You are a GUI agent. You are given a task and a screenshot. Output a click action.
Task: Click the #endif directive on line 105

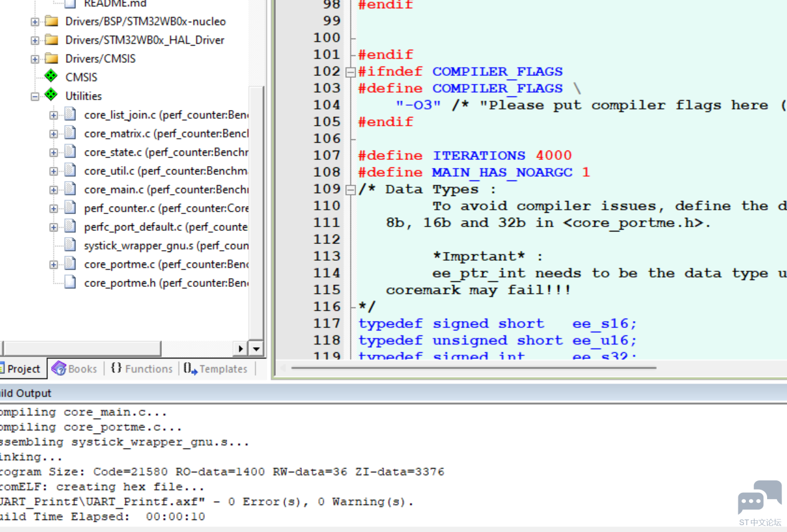pyautogui.click(x=385, y=122)
